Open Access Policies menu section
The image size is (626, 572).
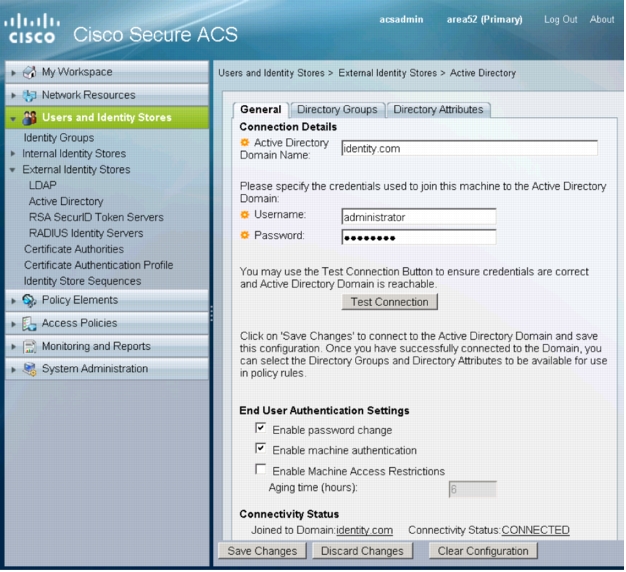(107, 323)
